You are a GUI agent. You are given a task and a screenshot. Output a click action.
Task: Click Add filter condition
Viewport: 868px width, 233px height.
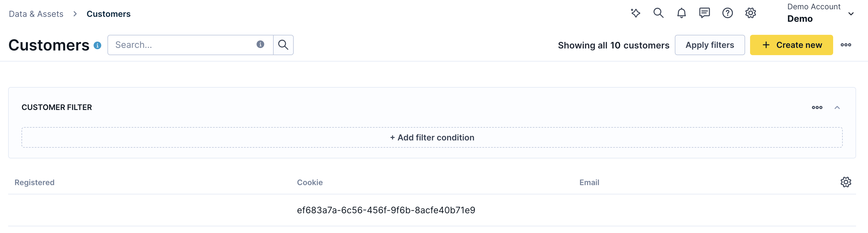point(432,137)
